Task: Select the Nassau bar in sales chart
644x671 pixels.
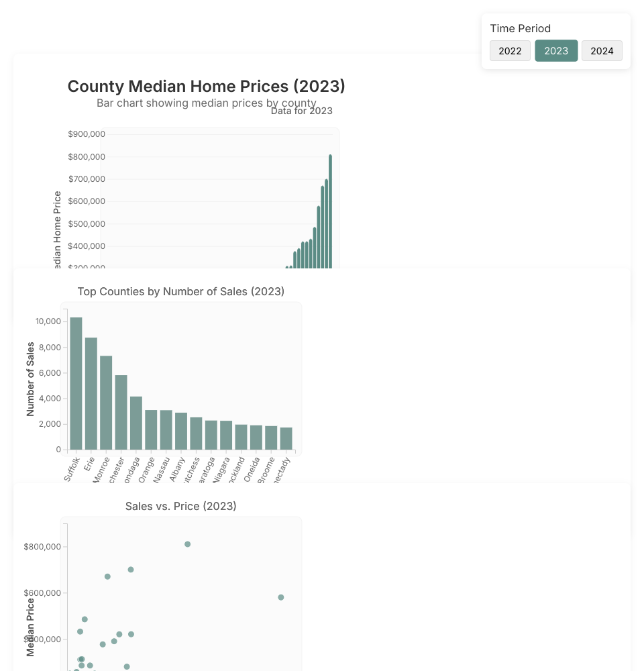Action: [166, 430]
